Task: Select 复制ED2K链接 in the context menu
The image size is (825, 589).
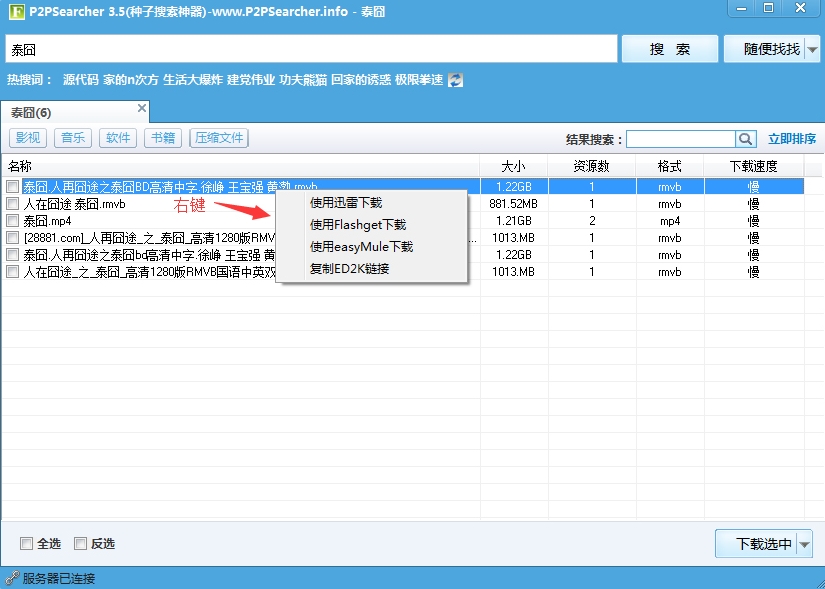Action: coord(349,269)
